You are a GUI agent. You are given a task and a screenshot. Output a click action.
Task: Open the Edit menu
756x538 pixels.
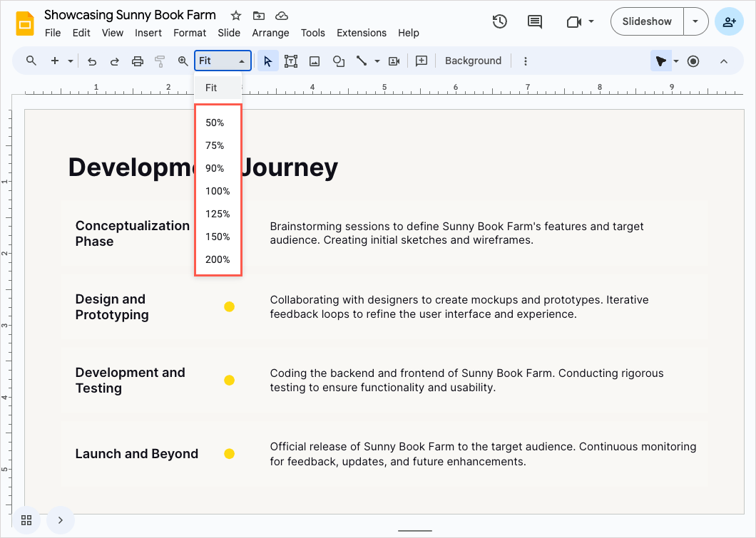pos(81,33)
